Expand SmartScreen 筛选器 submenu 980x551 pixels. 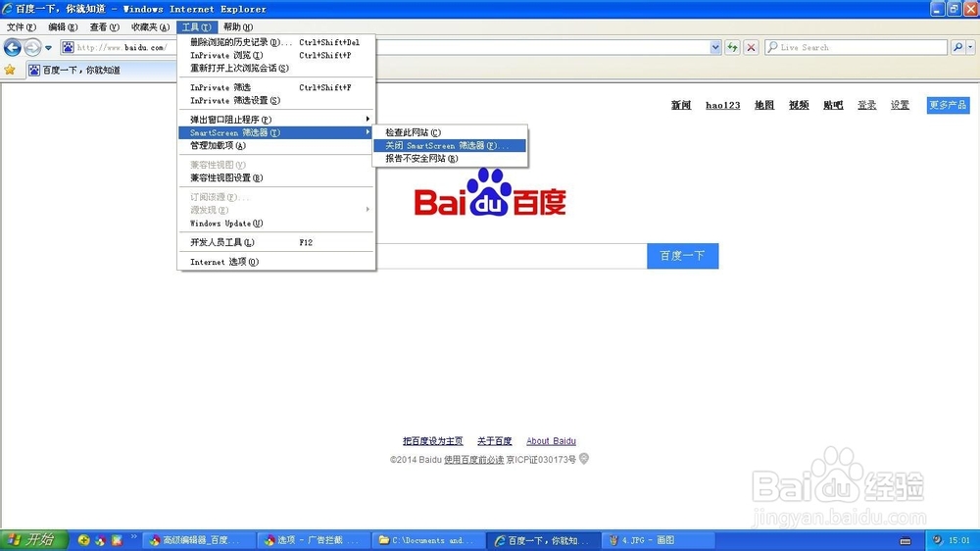[275, 132]
